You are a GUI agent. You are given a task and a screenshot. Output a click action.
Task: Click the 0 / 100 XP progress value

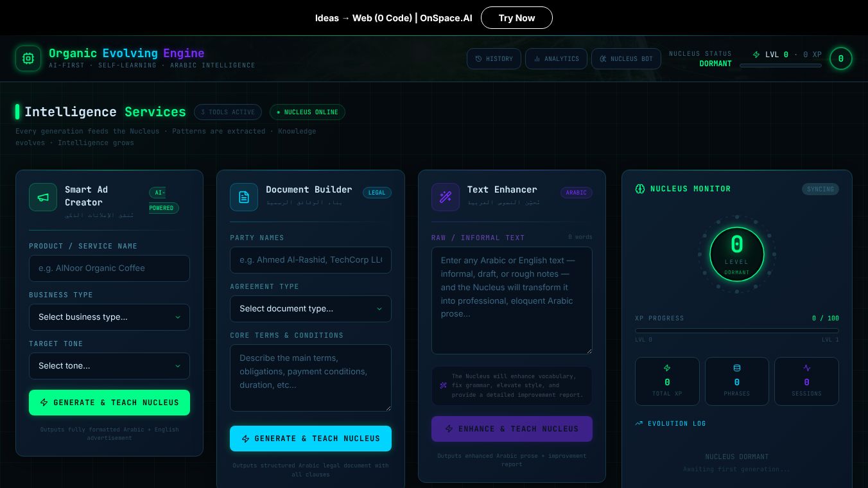826,318
